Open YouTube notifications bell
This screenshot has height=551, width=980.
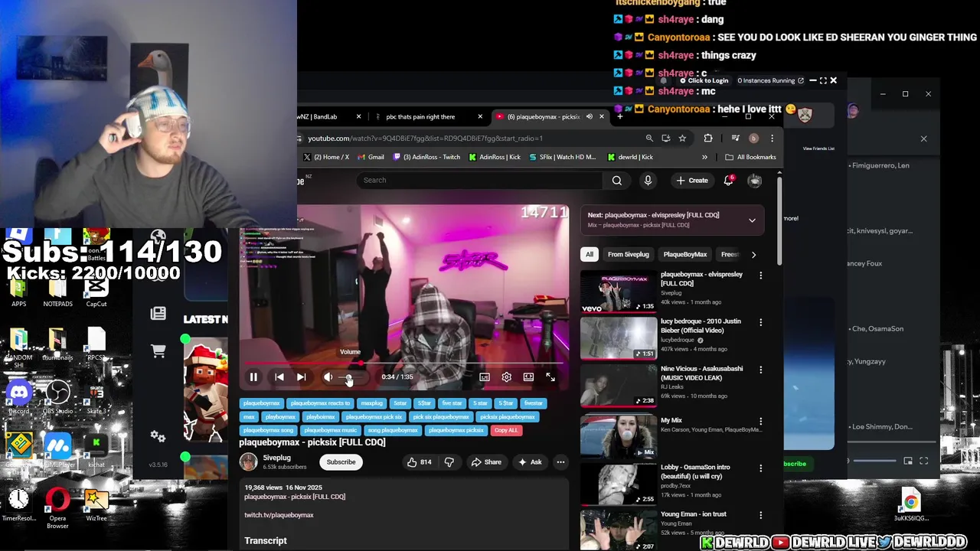pos(729,181)
